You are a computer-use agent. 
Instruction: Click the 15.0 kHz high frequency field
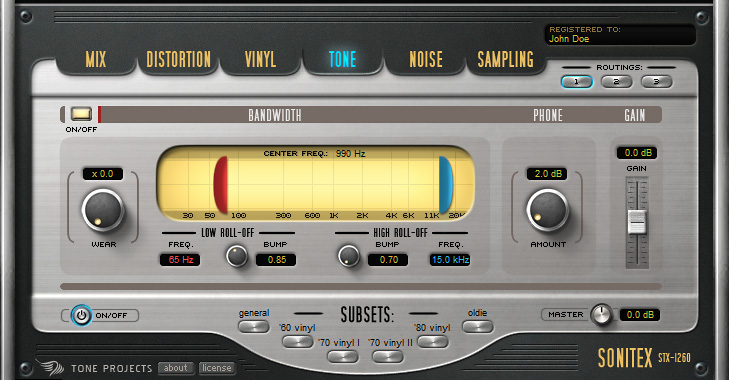pos(450,260)
